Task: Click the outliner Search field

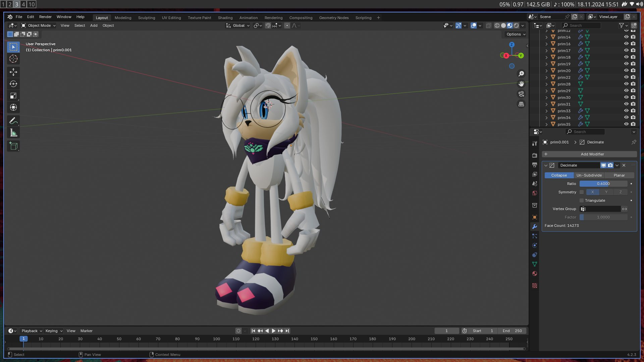Action: click(581, 25)
